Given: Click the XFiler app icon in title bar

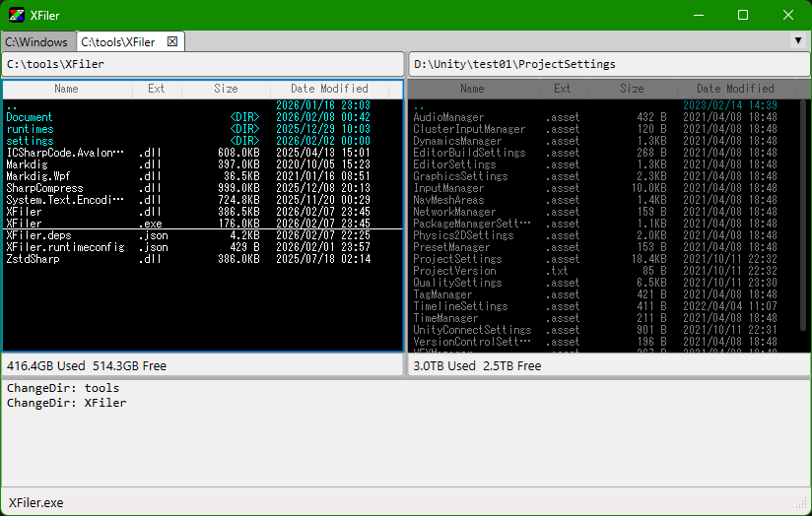Looking at the screenshot, I should (x=17, y=15).
